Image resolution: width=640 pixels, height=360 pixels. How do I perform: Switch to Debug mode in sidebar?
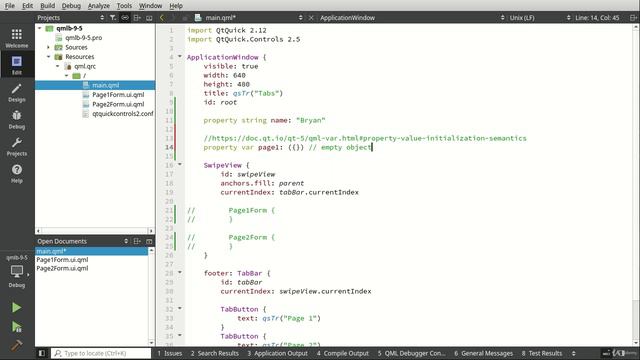tap(17, 120)
